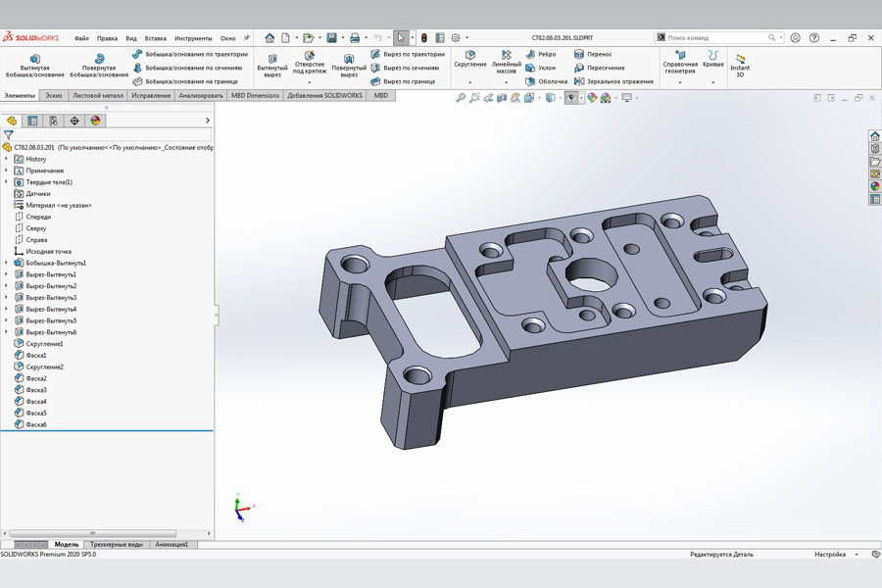Expand Вырез-Вытянуть4 feature
The image size is (882, 588).
(x=6, y=309)
